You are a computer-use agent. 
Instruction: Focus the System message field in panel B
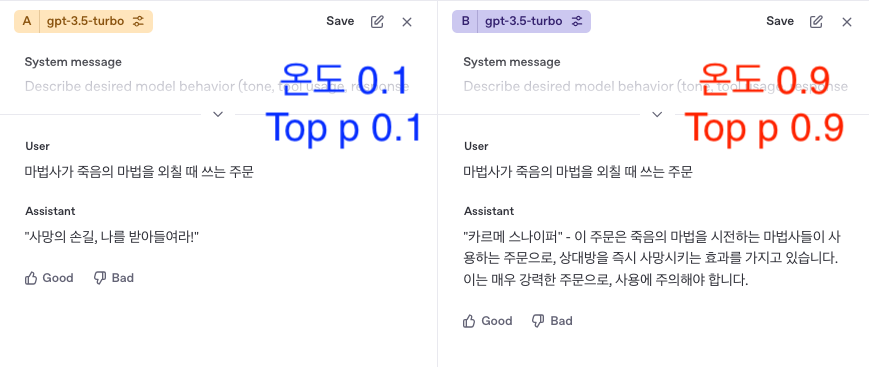coord(656,86)
